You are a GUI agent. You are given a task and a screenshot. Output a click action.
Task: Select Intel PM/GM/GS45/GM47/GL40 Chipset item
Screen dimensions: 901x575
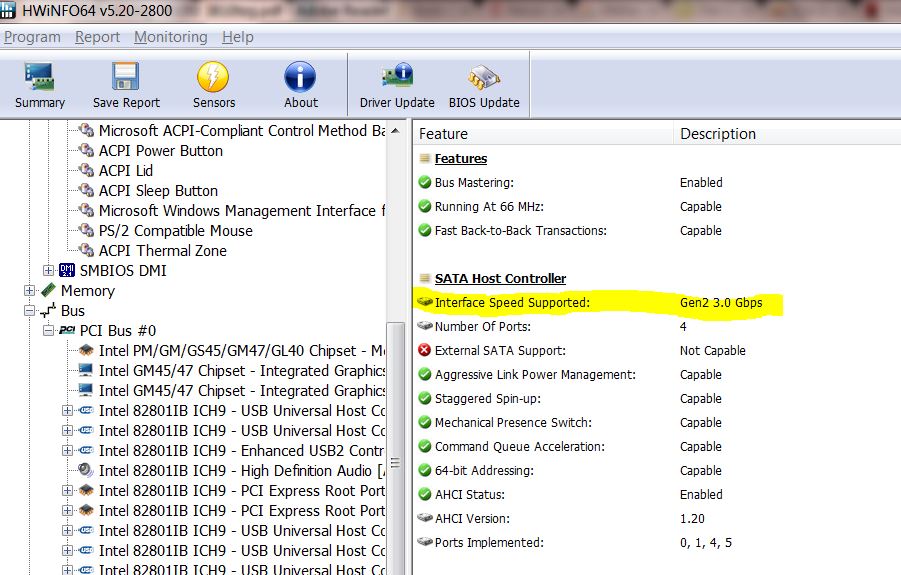pos(241,350)
